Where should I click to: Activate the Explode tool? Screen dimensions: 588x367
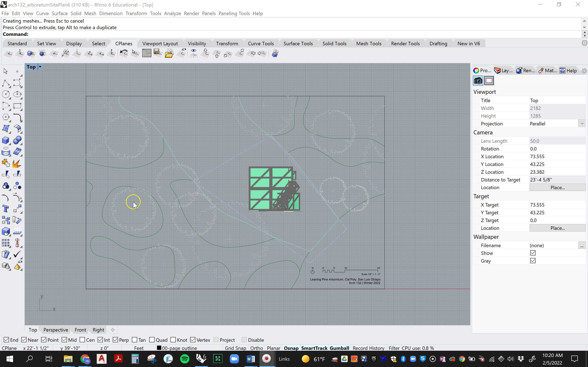click(17, 164)
